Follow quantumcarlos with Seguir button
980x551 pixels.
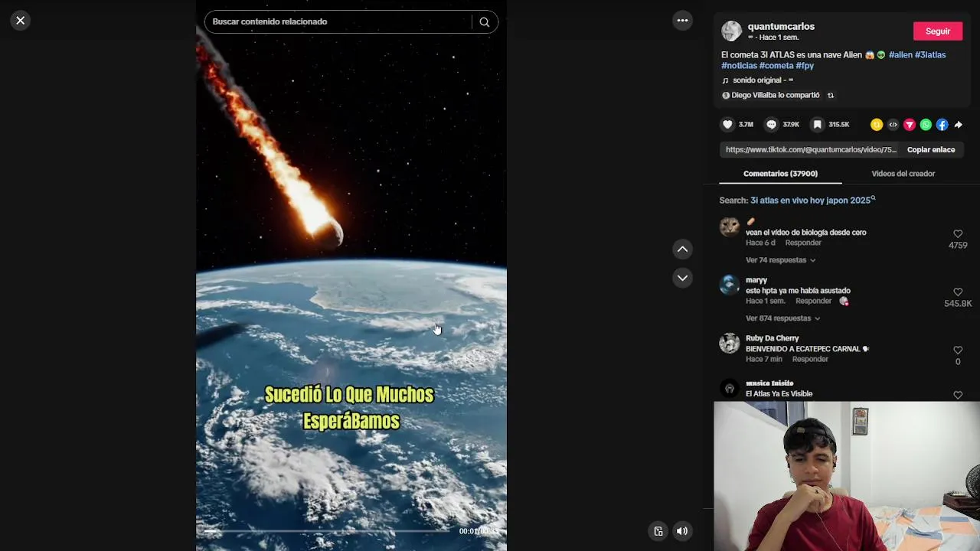click(x=938, y=31)
